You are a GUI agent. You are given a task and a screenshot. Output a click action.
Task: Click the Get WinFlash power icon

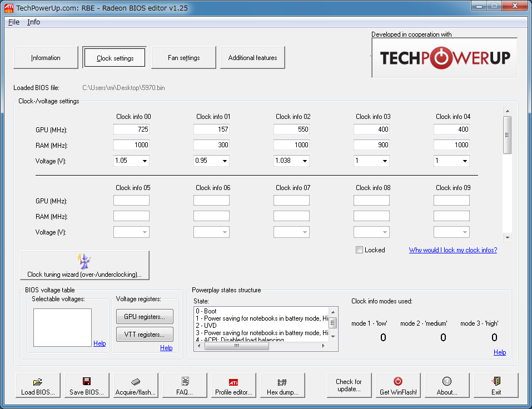click(x=398, y=382)
